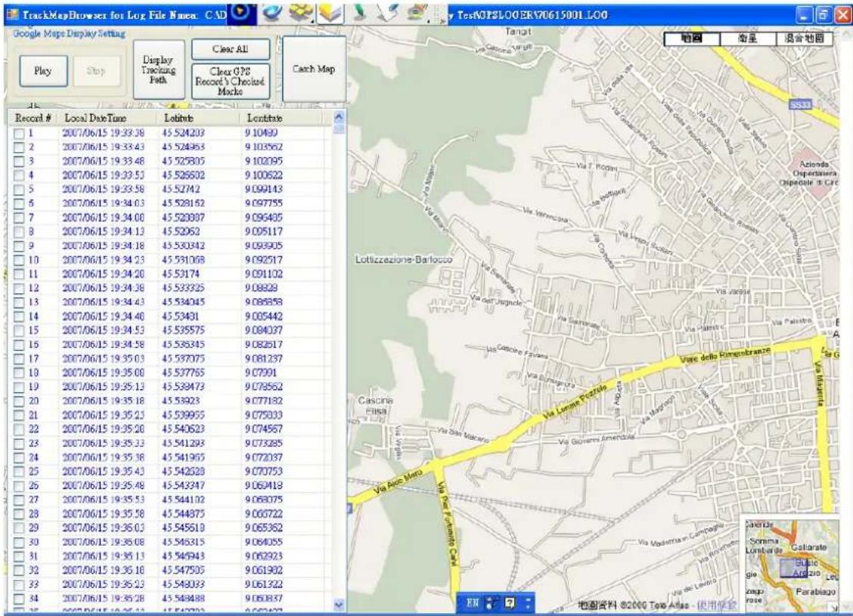Click the green pen icon in floating toolbar
853x616 pixels.
pos(358,13)
